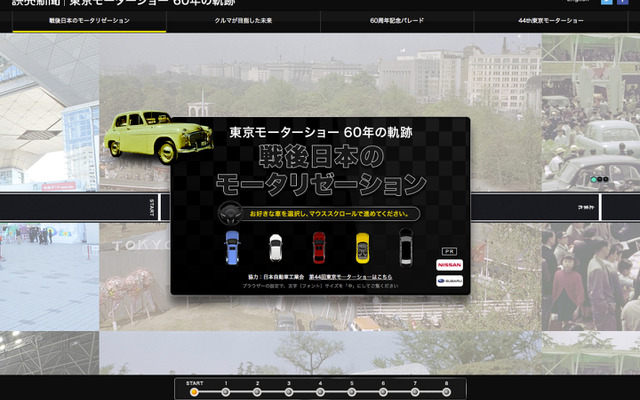Open the crowd photo thumbnail with red sweater
Screen dimensions: 640x400
(x=591, y=277)
